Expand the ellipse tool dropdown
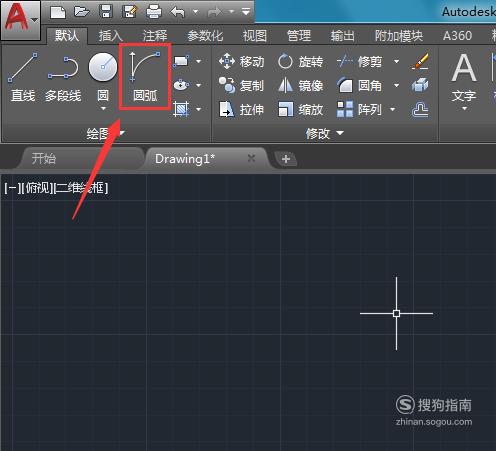 point(199,85)
